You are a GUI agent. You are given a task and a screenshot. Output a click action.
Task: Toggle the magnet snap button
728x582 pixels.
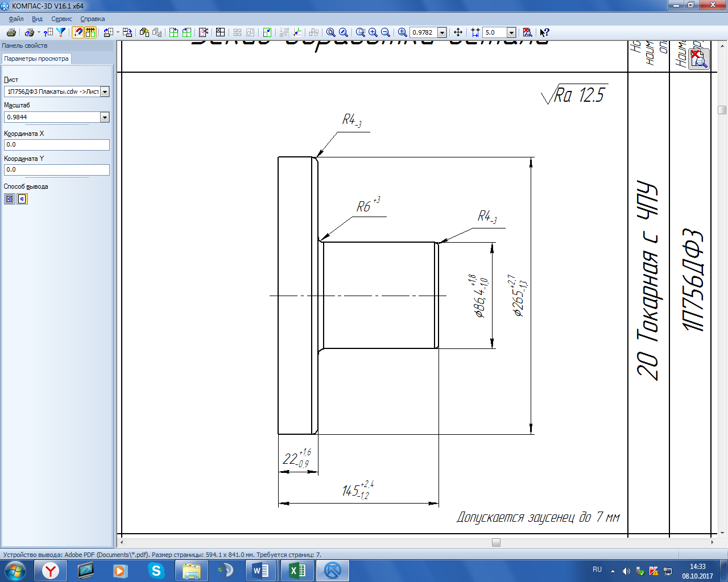tap(78, 32)
